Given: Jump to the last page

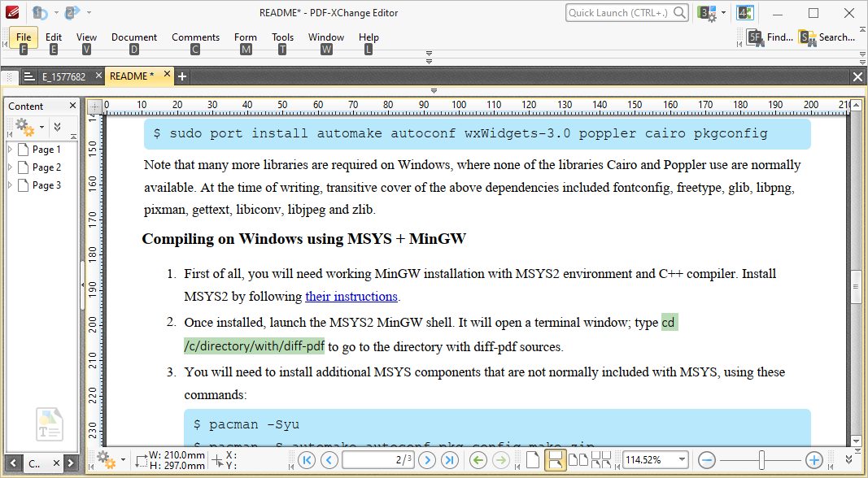Looking at the screenshot, I should (x=449, y=460).
